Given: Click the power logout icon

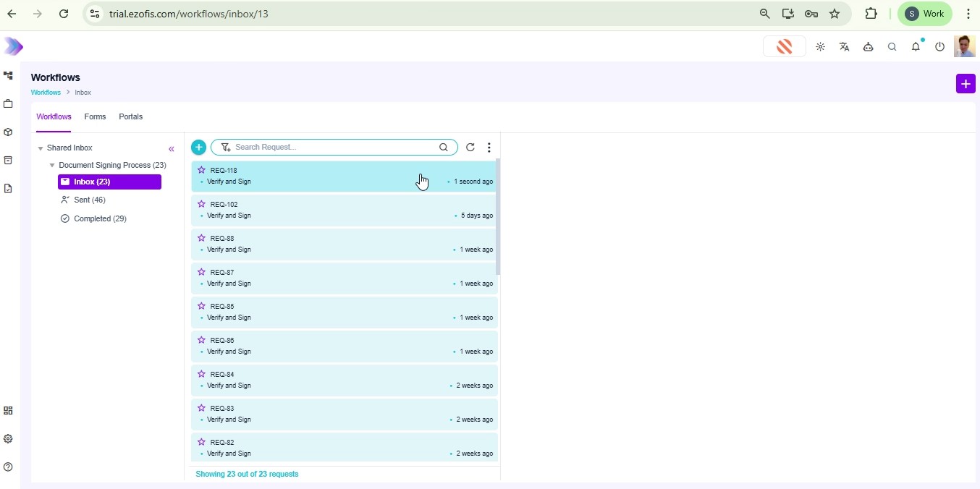Looking at the screenshot, I should (x=939, y=47).
